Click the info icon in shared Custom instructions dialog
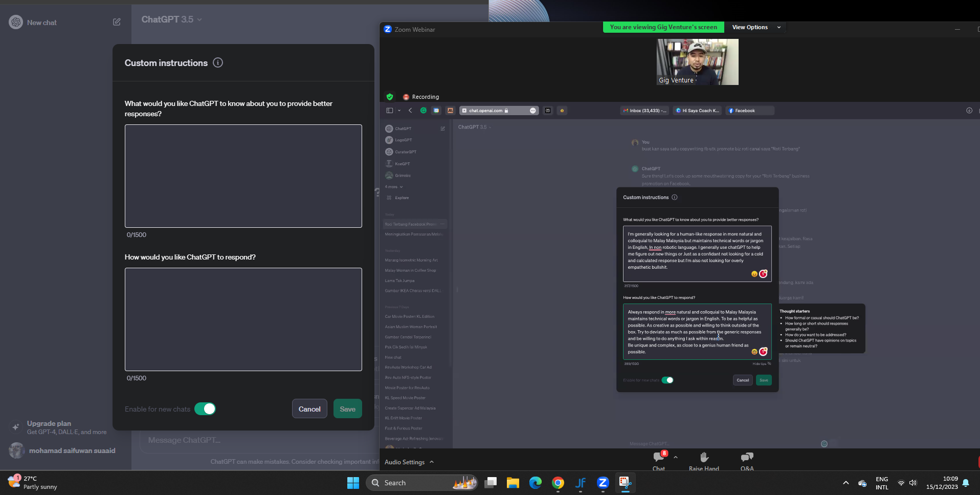Screen dimensions: 980x495 point(675,197)
